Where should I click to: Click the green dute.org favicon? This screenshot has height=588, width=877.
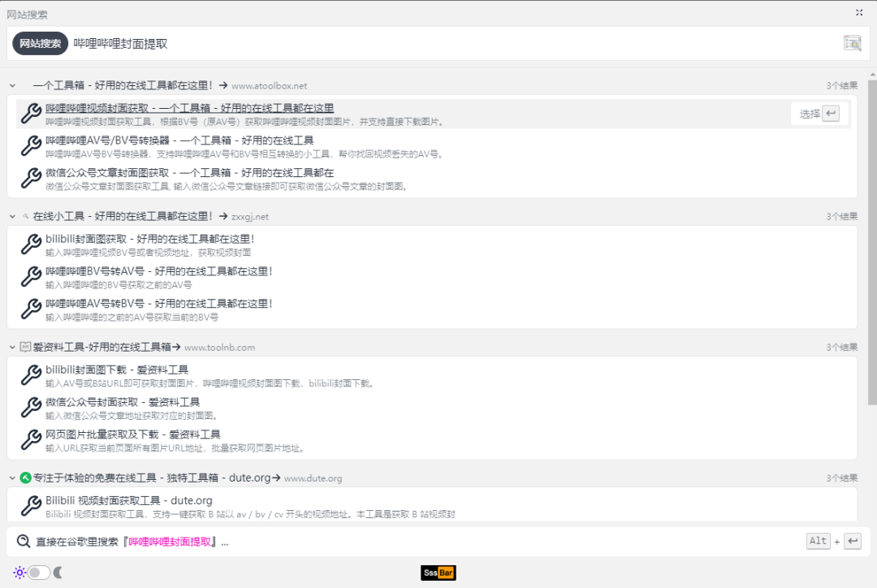click(25, 478)
